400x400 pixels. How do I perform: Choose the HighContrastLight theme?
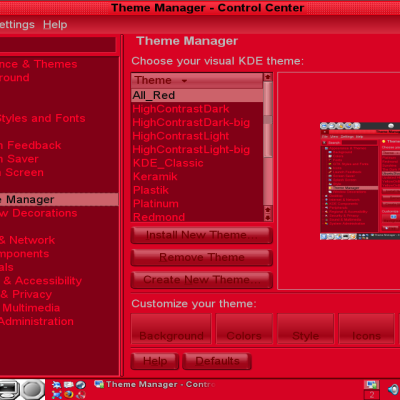tap(197, 136)
